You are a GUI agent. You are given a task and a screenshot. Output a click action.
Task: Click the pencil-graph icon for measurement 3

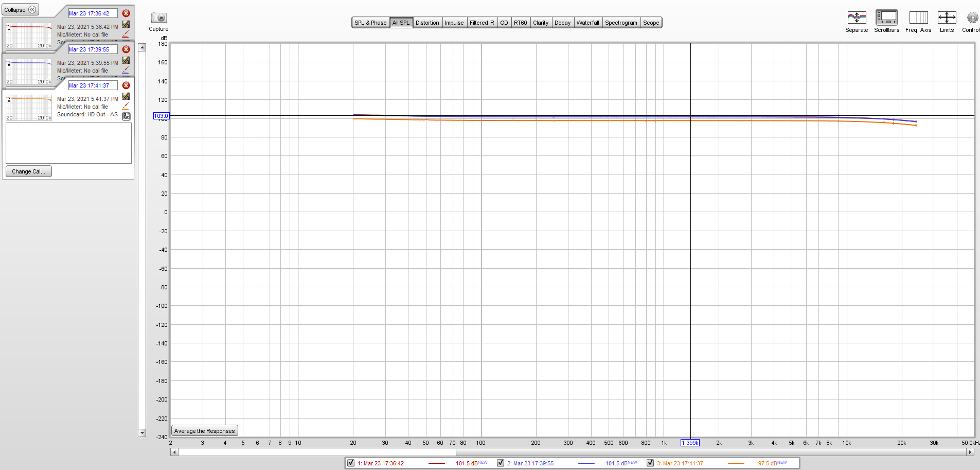[126, 96]
